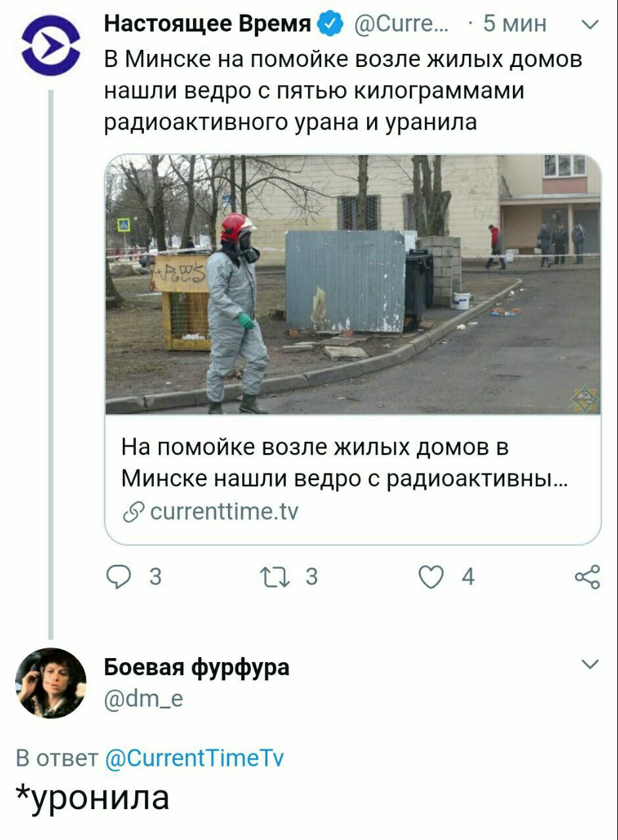Open the Боевая фурфура avatar

point(51,683)
